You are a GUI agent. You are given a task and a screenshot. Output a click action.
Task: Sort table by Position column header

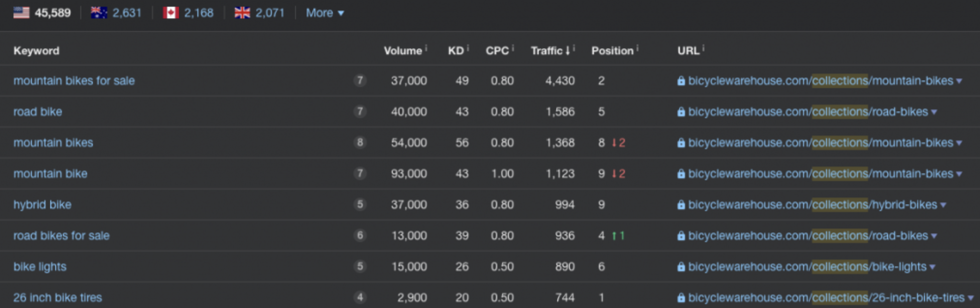[x=612, y=51]
